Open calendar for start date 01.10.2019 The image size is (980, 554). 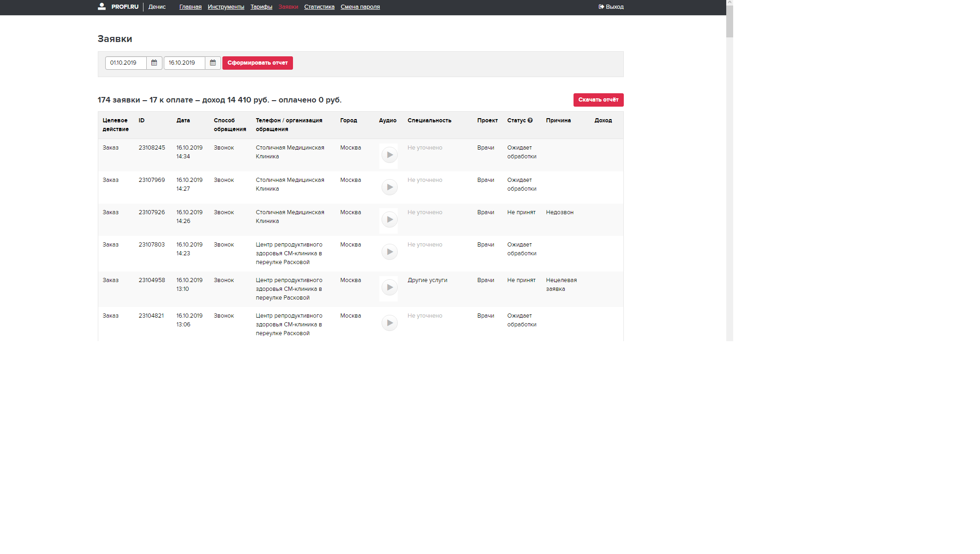pos(154,63)
